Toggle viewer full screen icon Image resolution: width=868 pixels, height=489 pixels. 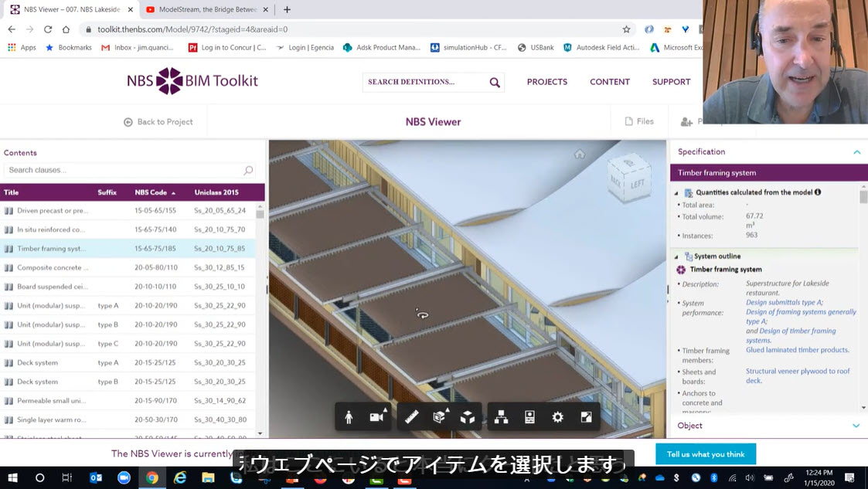[x=586, y=417]
